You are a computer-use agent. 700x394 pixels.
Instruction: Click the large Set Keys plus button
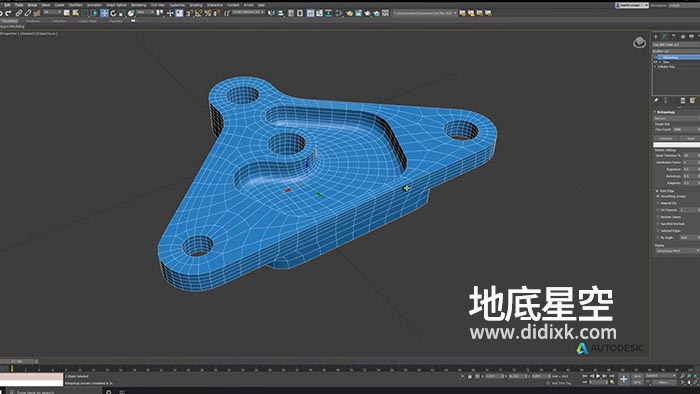point(624,379)
